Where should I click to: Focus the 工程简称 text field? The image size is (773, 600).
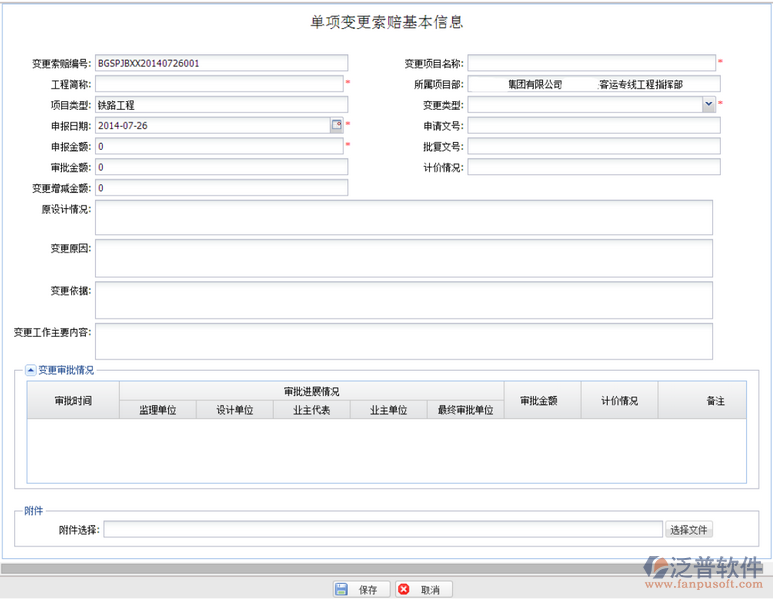click(x=219, y=84)
